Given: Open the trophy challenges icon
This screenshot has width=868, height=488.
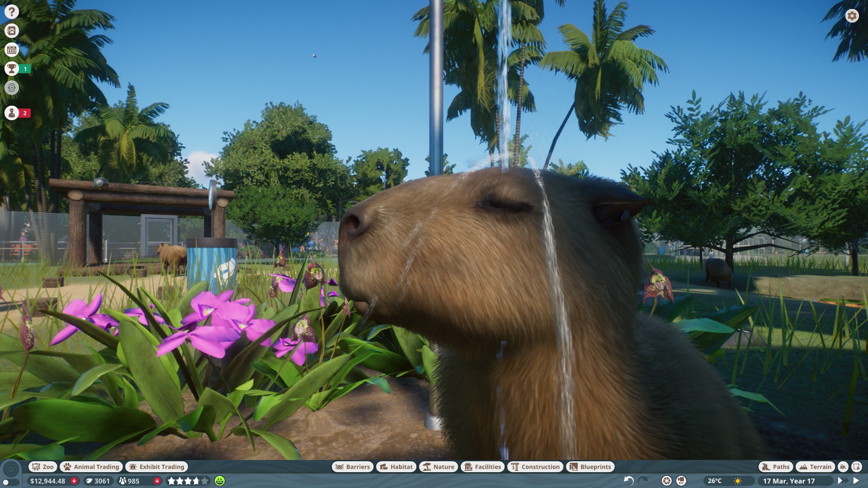Looking at the screenshot, I should pyautogui.click(x=12, y=69).
